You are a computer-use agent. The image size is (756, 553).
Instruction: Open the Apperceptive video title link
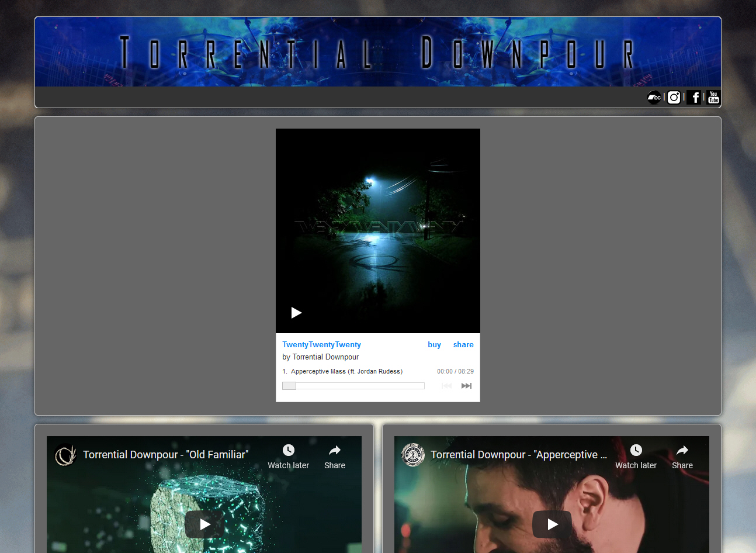[x=518, y=455]
